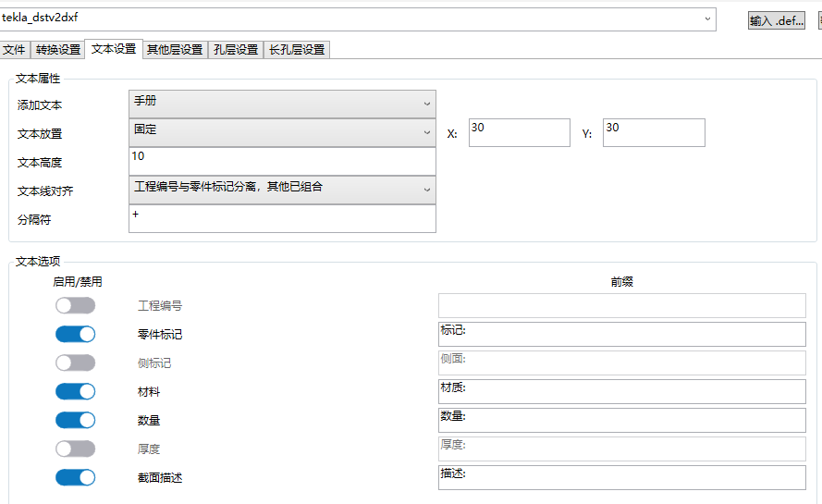Enable the 厚度 toggle
Image resolution: width=822 pixels, height=504 pixels.
pyautogui.click(x=75, y=449)
